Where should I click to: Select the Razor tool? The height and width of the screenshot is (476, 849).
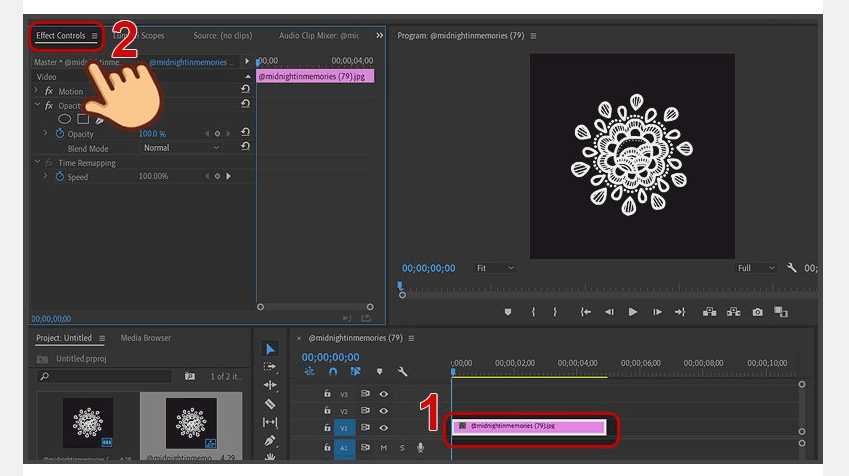click(x=270, y=404)
